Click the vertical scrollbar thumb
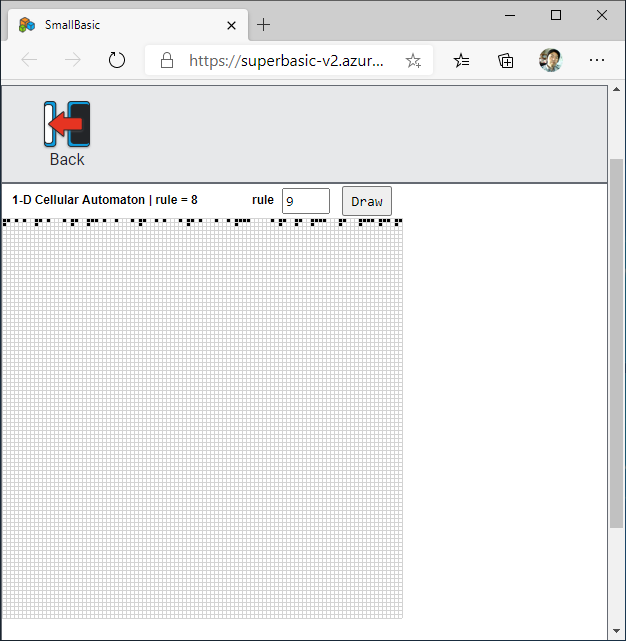This screenshot has height=641, width=626. [616, 343]
